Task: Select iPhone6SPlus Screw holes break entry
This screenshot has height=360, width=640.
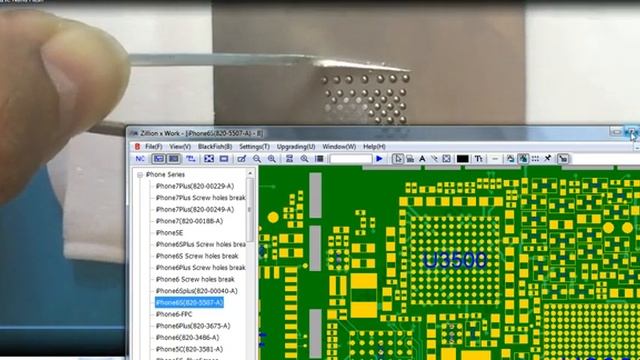Action: pos(200,244)
